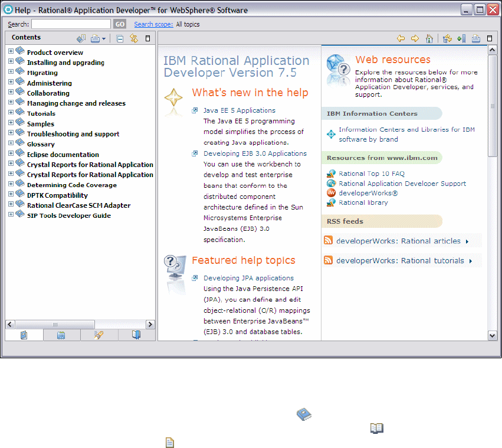Expand the Product overview topic

(x=11, y=51)
